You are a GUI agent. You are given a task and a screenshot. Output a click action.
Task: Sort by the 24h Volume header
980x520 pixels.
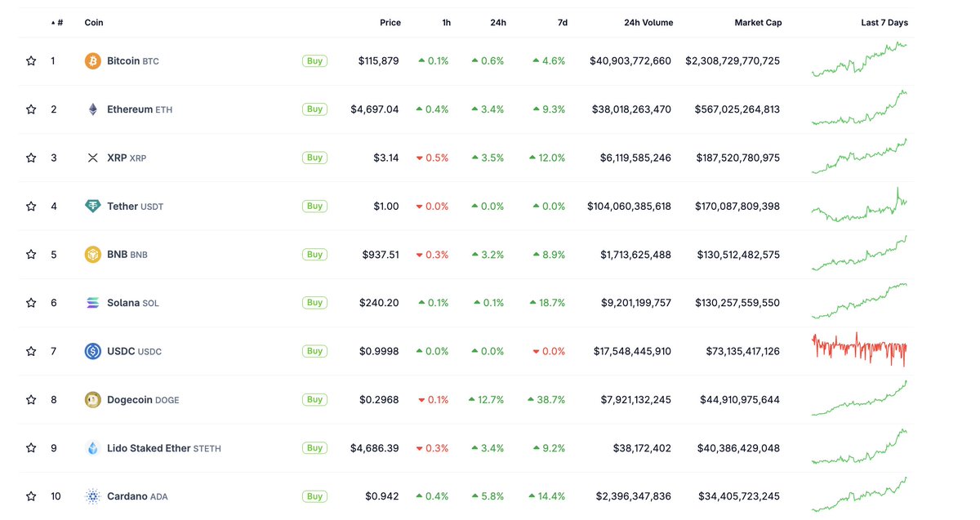[x=648, y=23]
